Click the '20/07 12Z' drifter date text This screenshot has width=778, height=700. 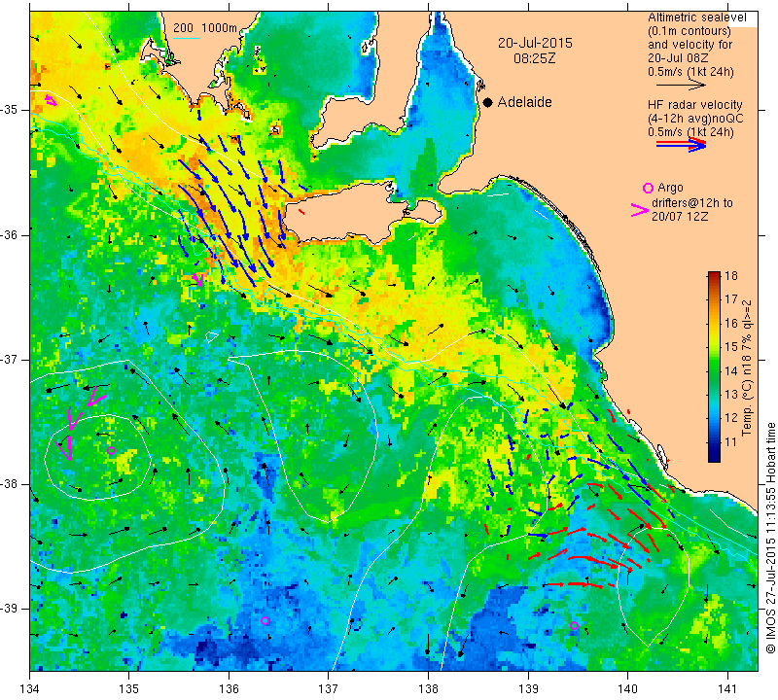tap(680, 217)
